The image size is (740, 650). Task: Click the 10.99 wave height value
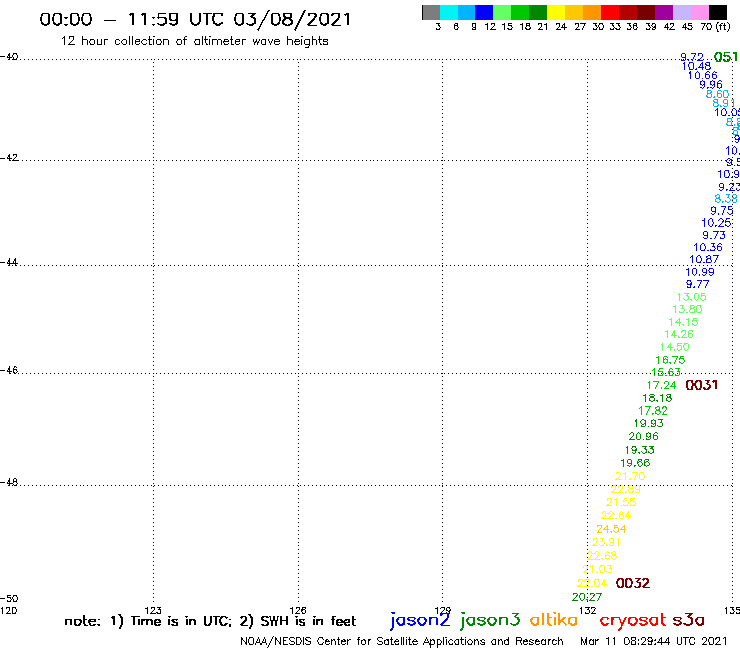coord(700,272)
